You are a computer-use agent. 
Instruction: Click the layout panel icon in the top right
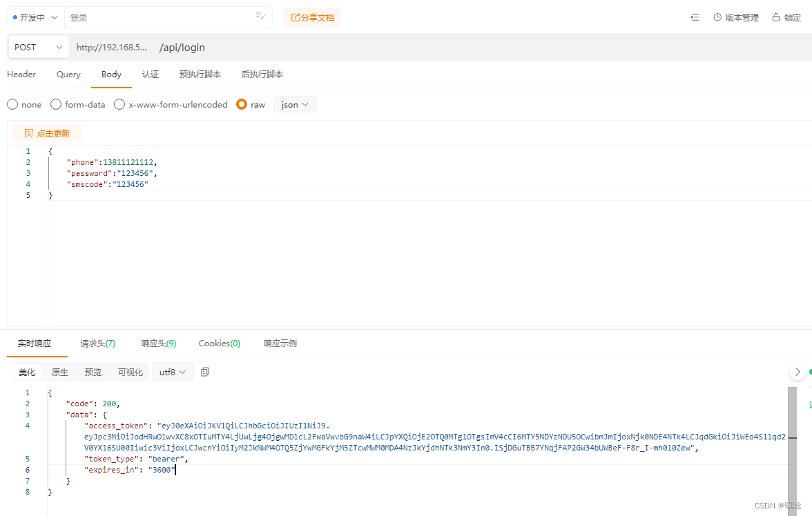695,17
